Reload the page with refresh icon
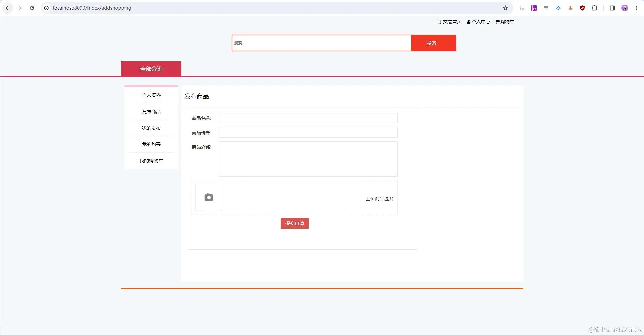Screen dimensions: 644x335 [32, 8]
